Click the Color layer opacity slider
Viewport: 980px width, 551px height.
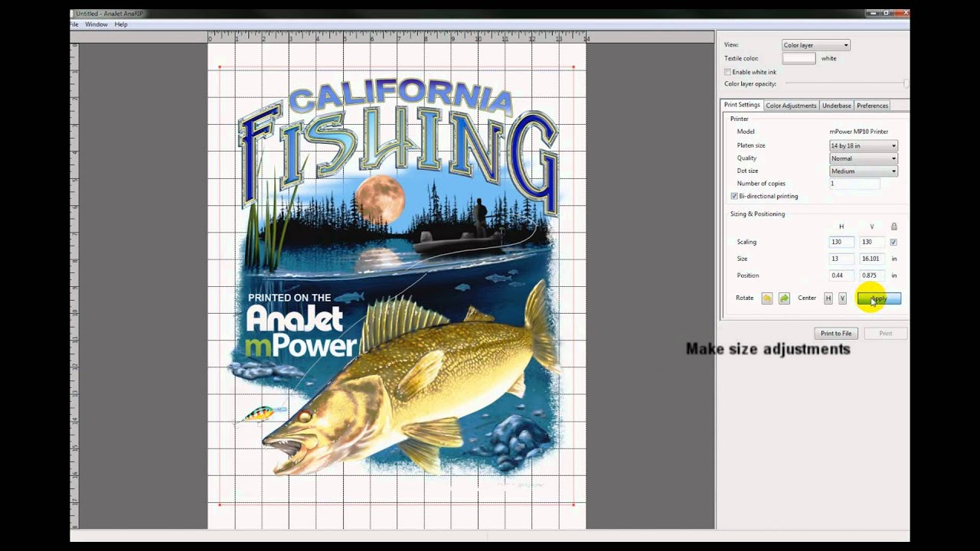point(846,83)
